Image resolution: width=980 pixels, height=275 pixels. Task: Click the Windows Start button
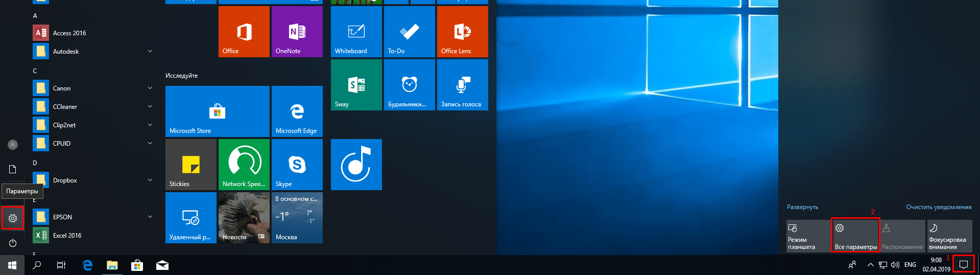pyautogui.click(x=12, y=265)
